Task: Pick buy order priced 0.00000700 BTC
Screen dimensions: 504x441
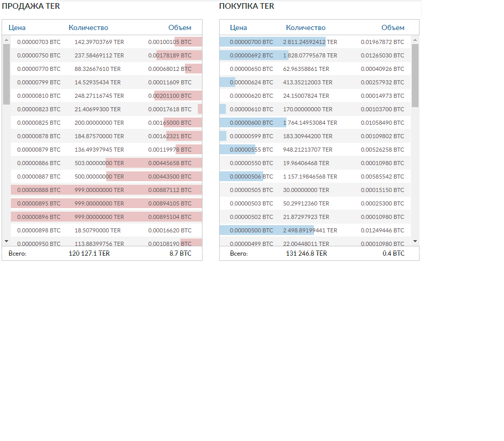Action: click(251, 42)
